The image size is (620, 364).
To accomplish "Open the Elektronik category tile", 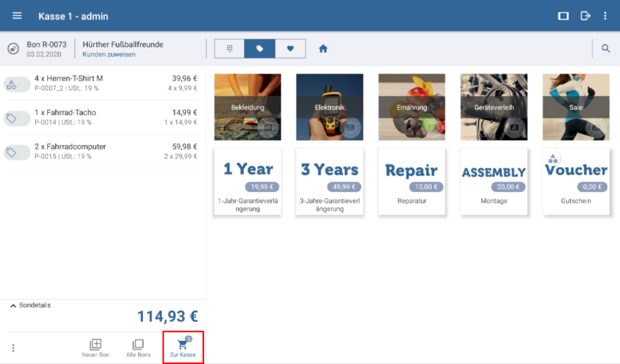I will pyautogui.click(x=329, y=107).
